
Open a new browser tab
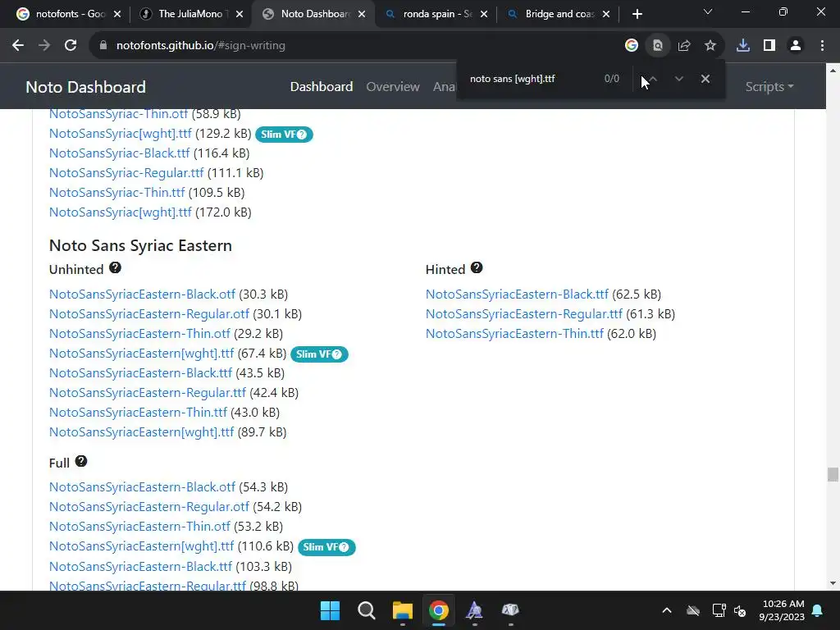pos(637,14)
